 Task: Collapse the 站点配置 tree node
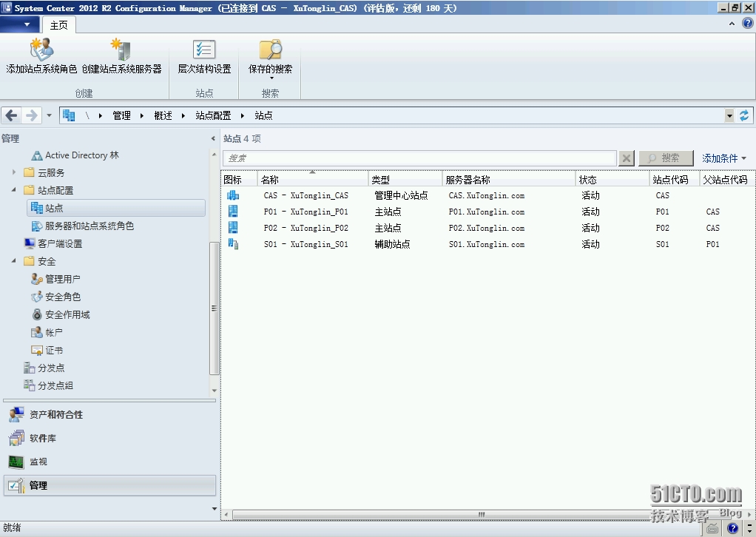coord(14,190)
